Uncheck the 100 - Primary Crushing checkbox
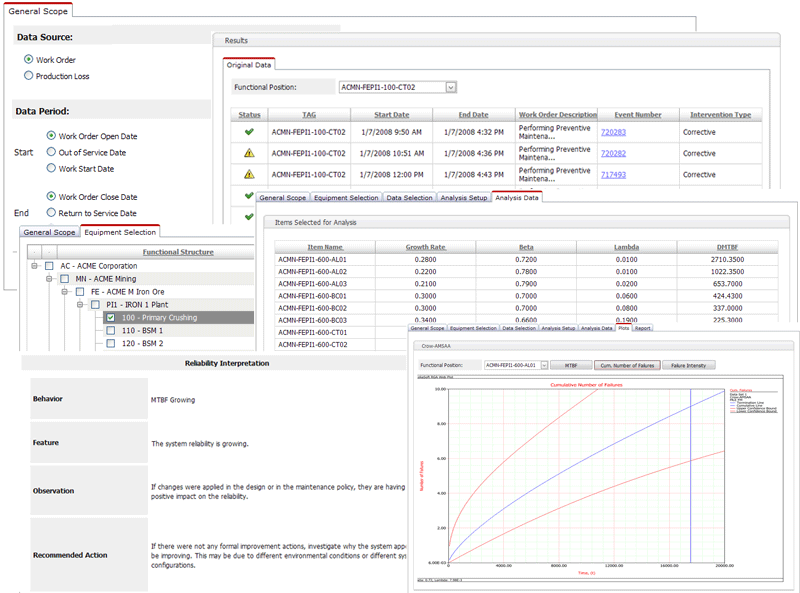Screen dimensions: 800x593 (110, 317)
